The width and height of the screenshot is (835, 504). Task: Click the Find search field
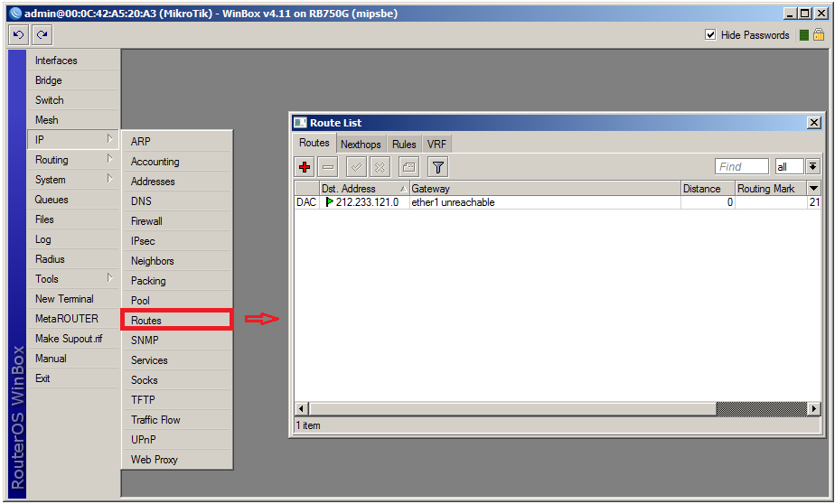click(741, 167)
